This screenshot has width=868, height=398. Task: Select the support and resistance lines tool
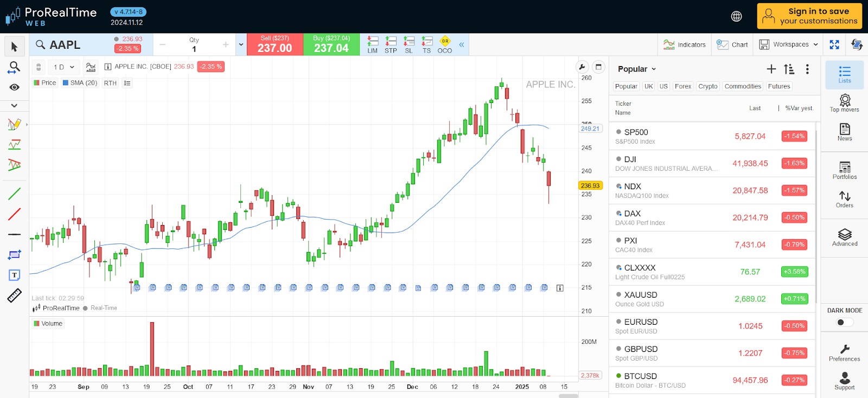(14, 145)
